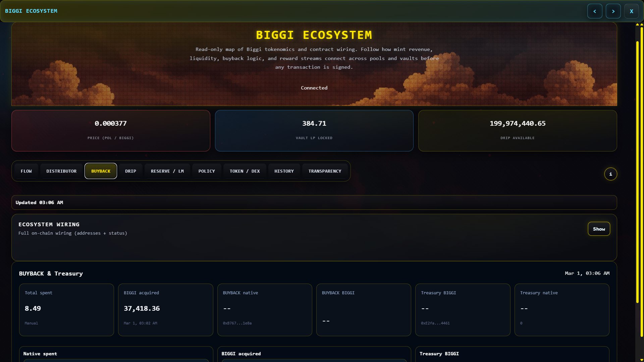The image size is (644, 362).
Task: Click the left navigation chevron in the titlebar
Action: (x=595, y=11)
